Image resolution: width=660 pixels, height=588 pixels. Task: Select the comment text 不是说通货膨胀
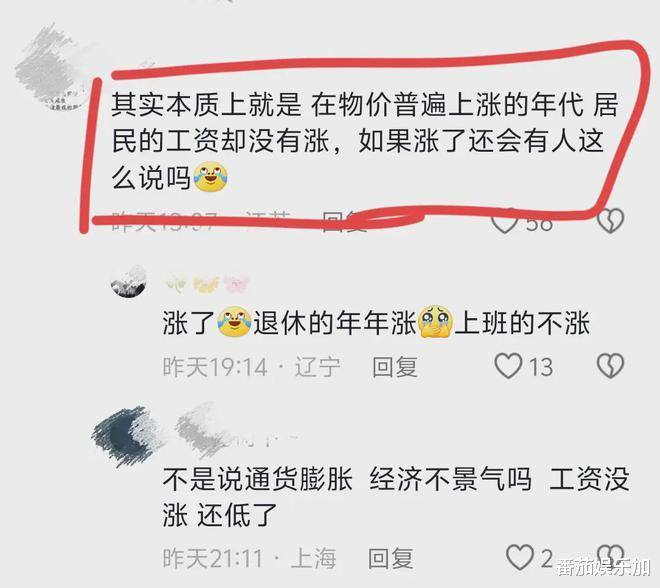pyautogui.click(x=396, y=497)
